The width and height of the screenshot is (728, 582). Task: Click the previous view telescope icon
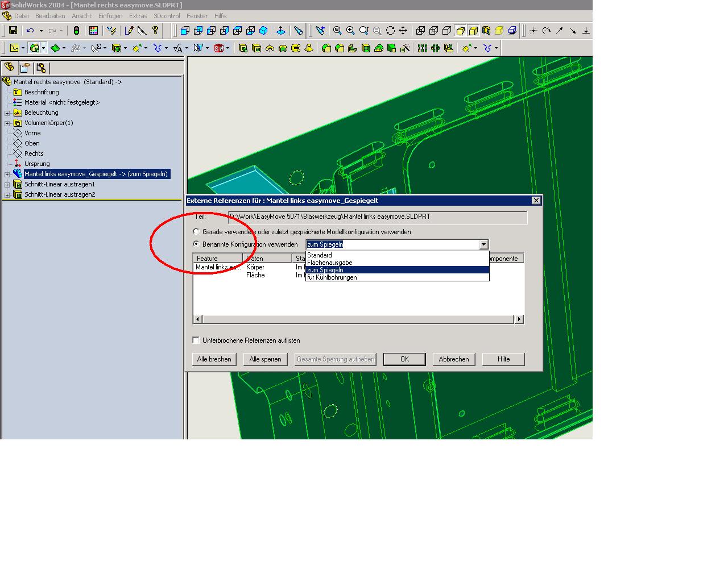320,31
